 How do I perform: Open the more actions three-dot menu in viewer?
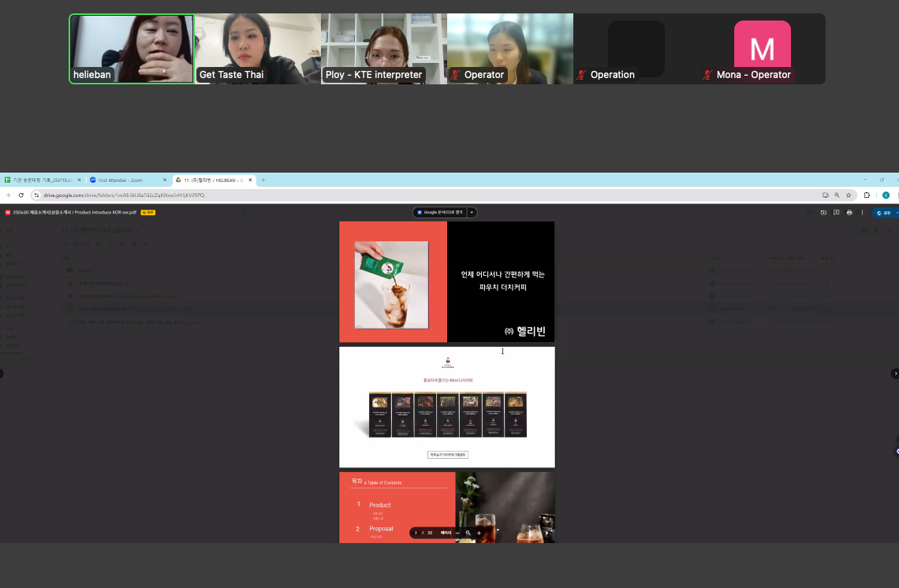coord(862,213)
